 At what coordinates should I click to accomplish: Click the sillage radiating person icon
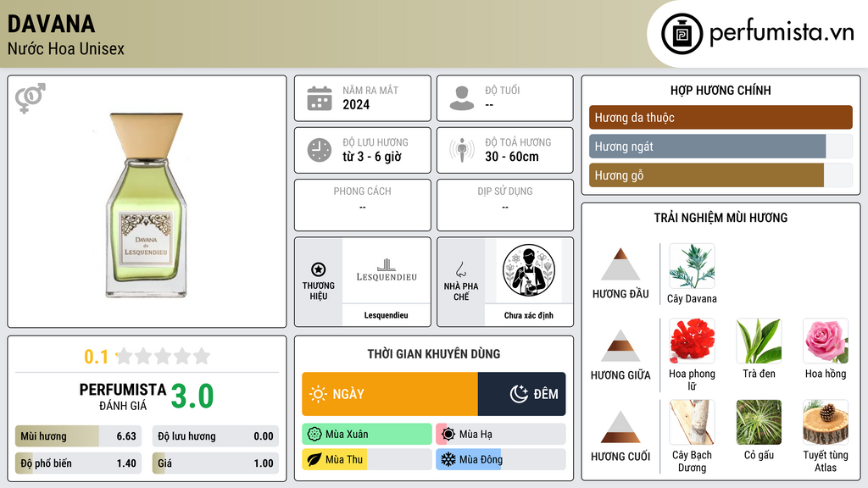tap(462, 150)
